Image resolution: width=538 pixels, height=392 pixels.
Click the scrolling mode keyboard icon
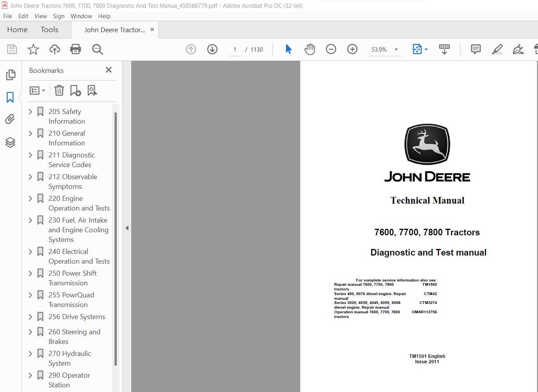click(444, 49)
